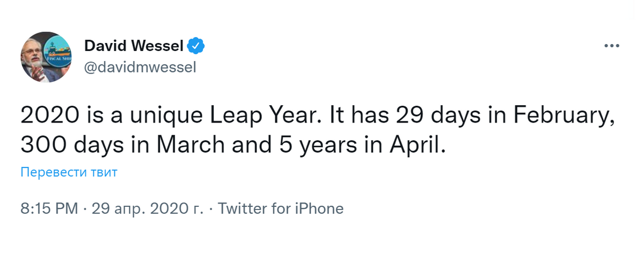Open the David Wessel display name
Screen dimensions: 644x253
(x=134, y=47)
